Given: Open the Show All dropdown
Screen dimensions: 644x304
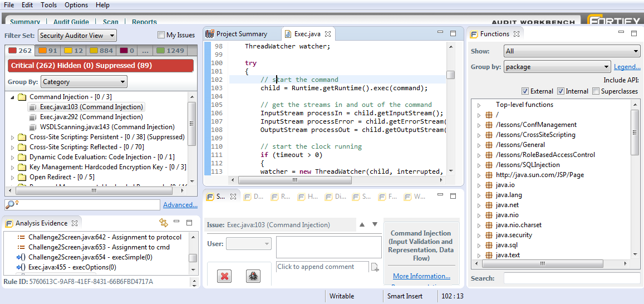Looking at the screenshot, I should tap(572, 51).
